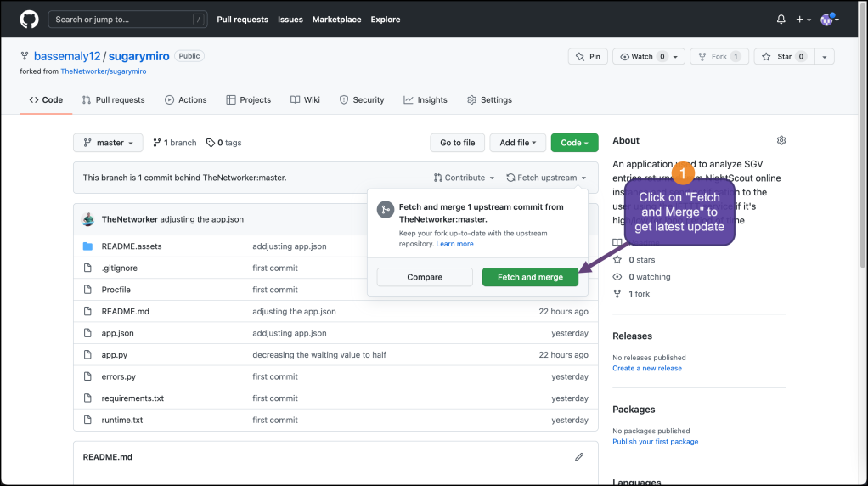
Task: Open Explore in top navigation
Action: click(x=386, y=20)
